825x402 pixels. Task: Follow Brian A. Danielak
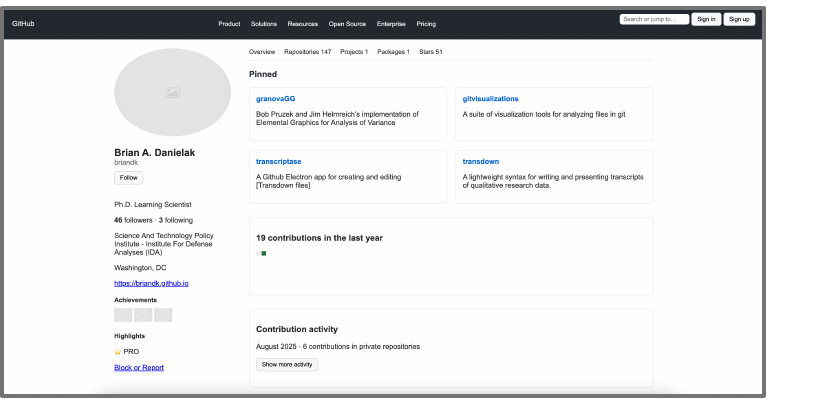tap(128, 178)
